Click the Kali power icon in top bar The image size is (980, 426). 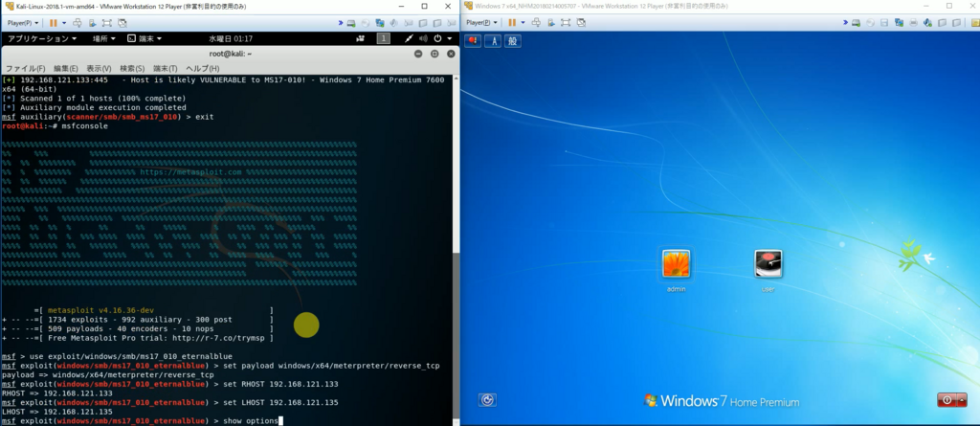(x=437, y=38)
